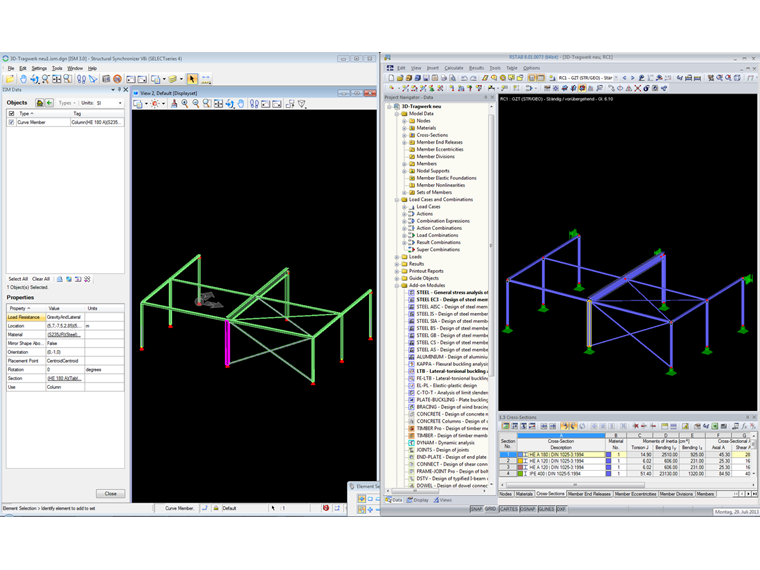Click the new document icon in RSTAB toolbar
Image resolution: width=760 pixels, height=570 pixels.
(391, 78)
